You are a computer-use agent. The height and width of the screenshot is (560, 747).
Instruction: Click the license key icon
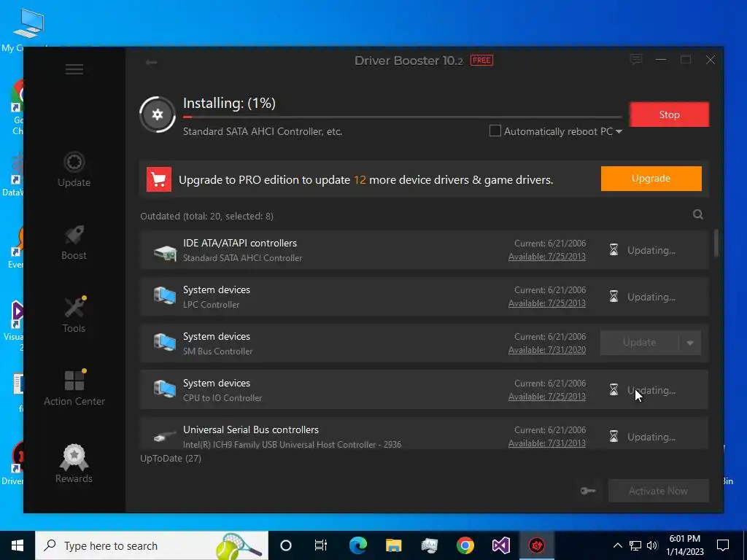(x=588, y=491)
